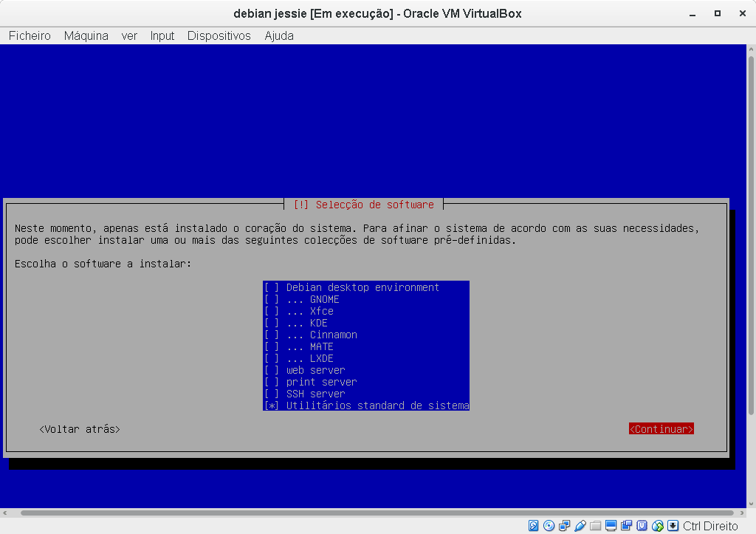Click the mouse integration status icon

(658, 526)
